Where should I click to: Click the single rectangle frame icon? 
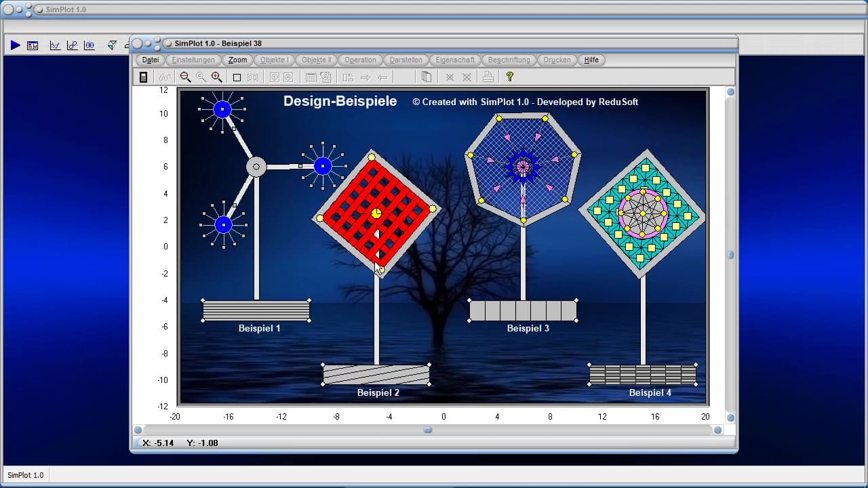pyautogui.click(x=237, y=77)
